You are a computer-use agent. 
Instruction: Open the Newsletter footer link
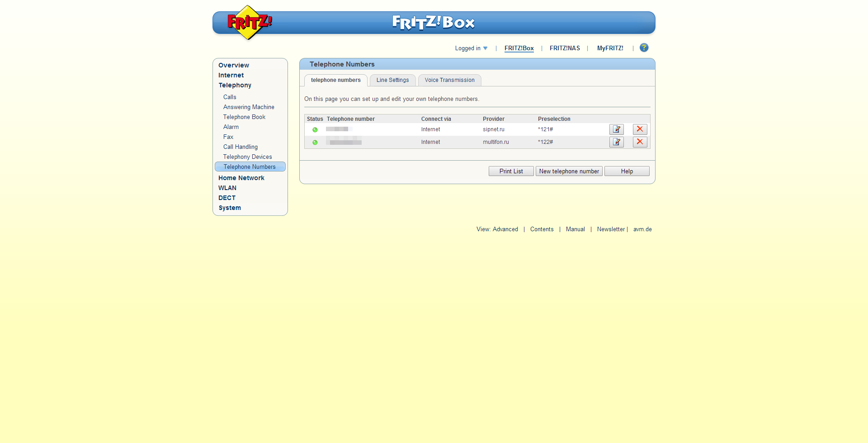click(611, 229)
